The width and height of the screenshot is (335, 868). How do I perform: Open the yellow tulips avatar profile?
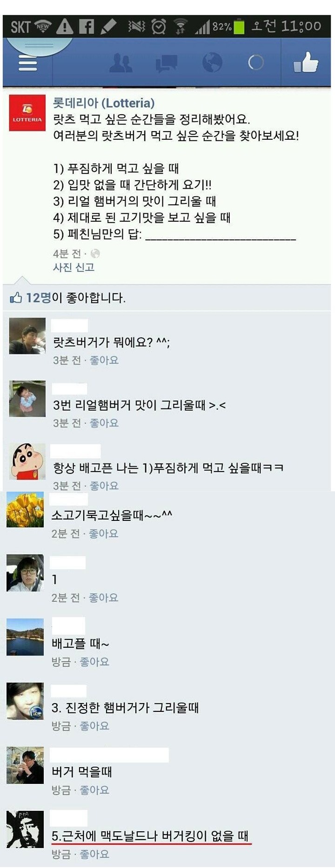[25, 510]
